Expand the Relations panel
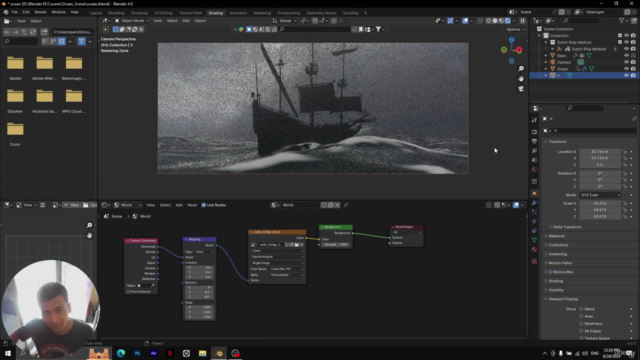This screenshot has width=640, height=360. coord(556,236)
